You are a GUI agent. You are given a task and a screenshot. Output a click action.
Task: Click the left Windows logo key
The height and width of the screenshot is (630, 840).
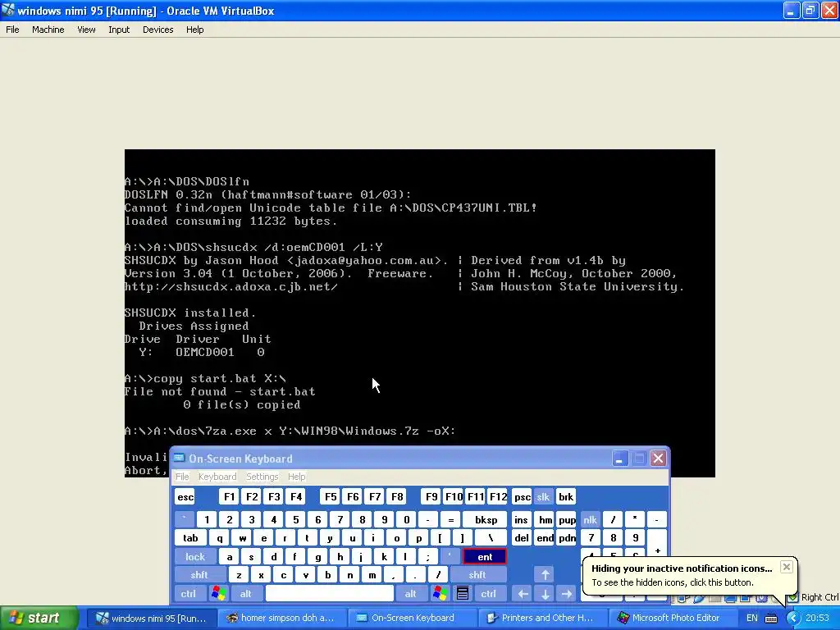tap(218, 594)
